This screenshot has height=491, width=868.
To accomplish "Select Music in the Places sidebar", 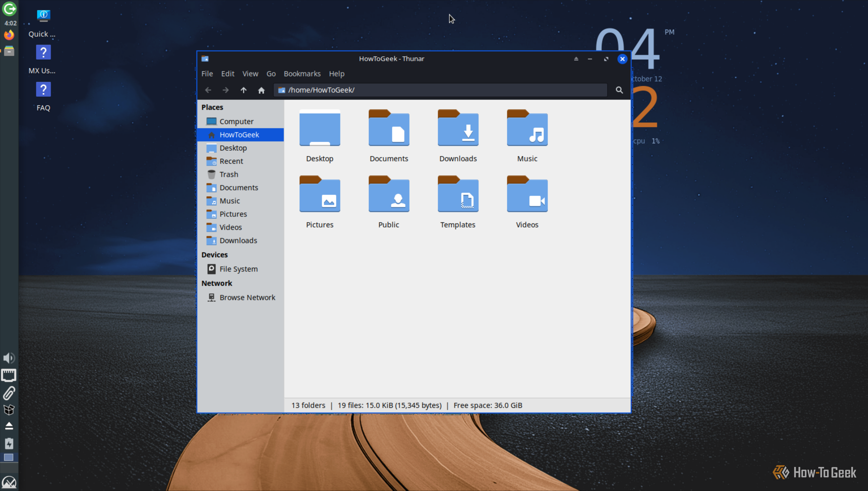I will pos(240,201).
